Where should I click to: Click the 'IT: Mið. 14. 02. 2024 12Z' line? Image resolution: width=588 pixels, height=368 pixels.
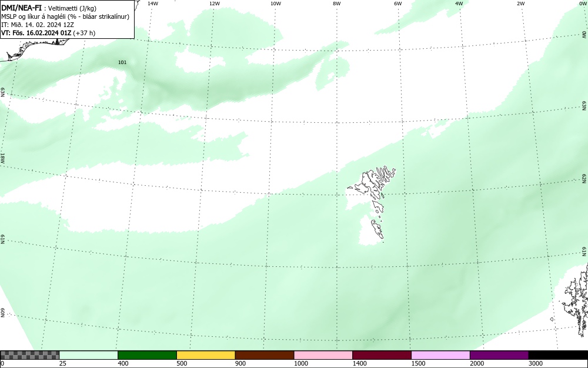tap(38, 25)
